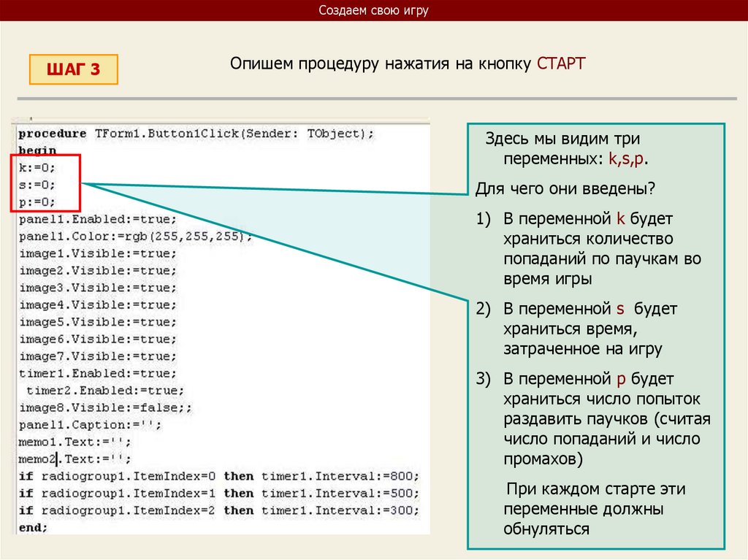
Task: Click the line memo1.Text:='';
Action: [75, 442]
